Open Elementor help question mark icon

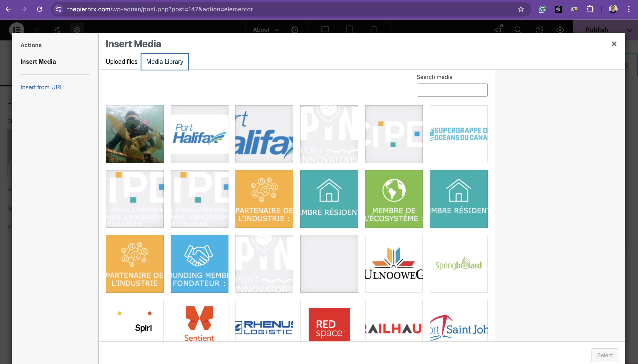pos(539,30)
